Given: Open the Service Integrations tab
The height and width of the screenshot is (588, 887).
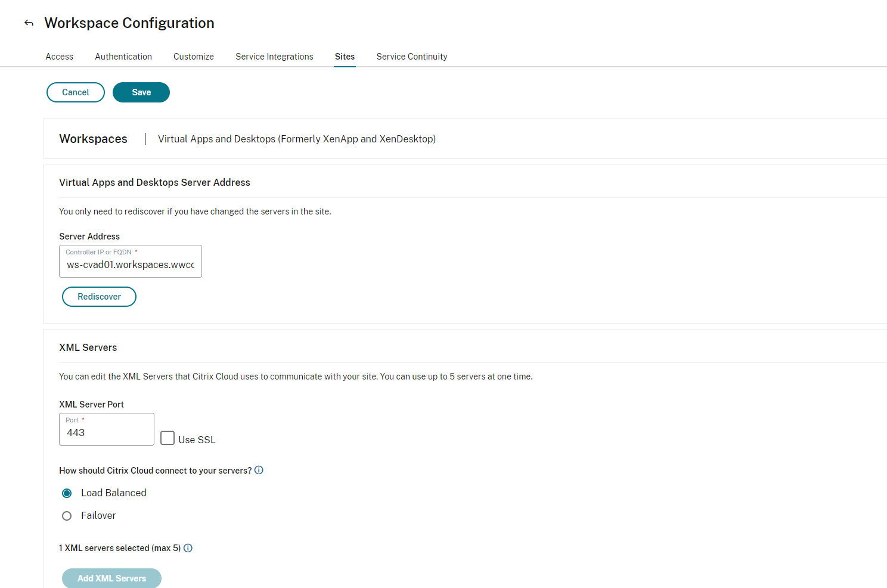Looking at the screenshot, I should tap(274, 57).
